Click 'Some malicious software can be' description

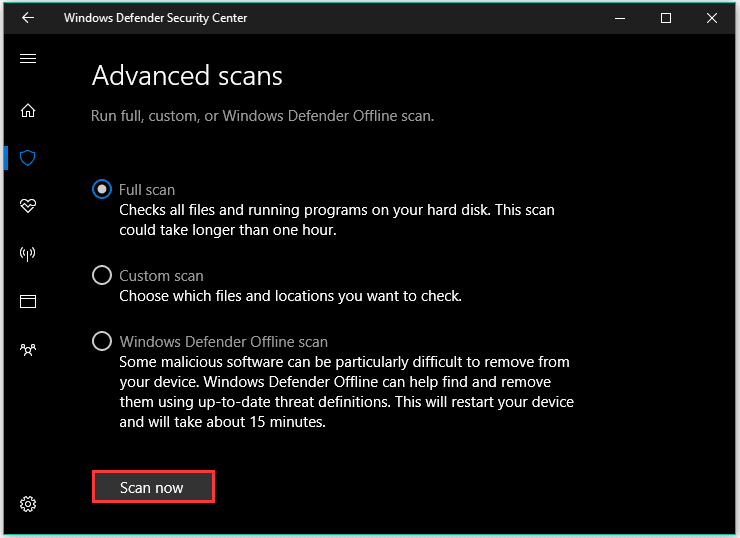346,392
